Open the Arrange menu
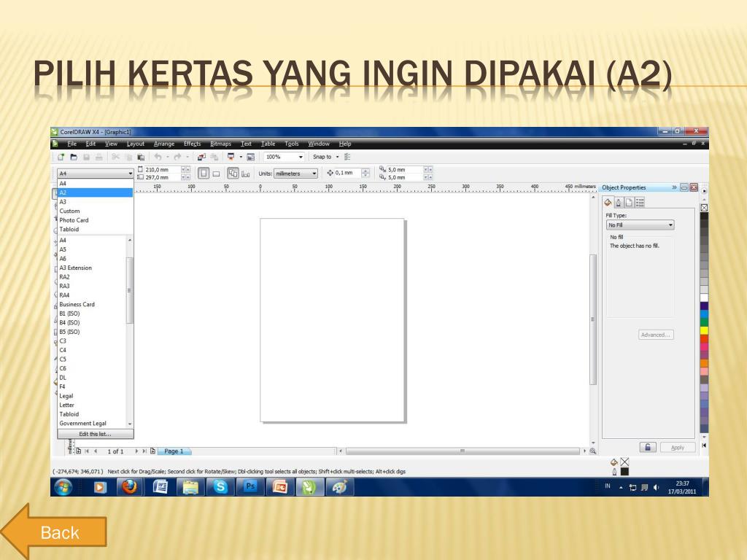This screenshot has height=560, width=747. pos(164,144)
